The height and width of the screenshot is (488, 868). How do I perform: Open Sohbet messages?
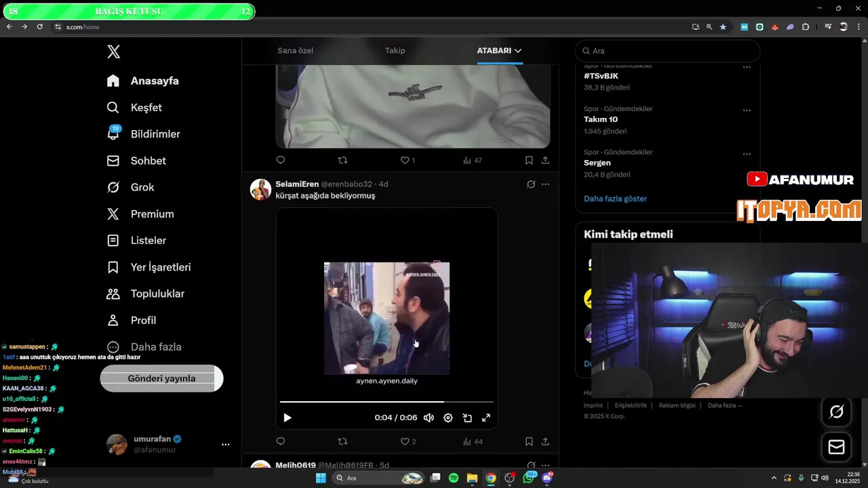(136, 161)
